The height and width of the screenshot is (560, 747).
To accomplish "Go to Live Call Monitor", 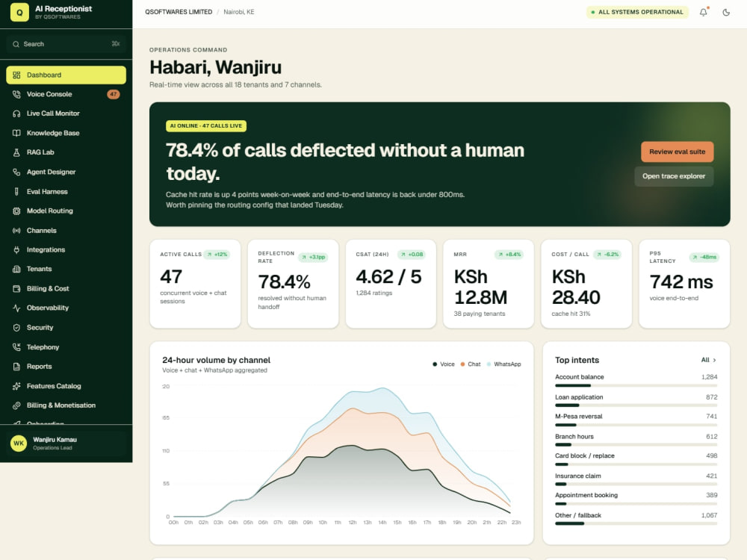I will (66, 113).
